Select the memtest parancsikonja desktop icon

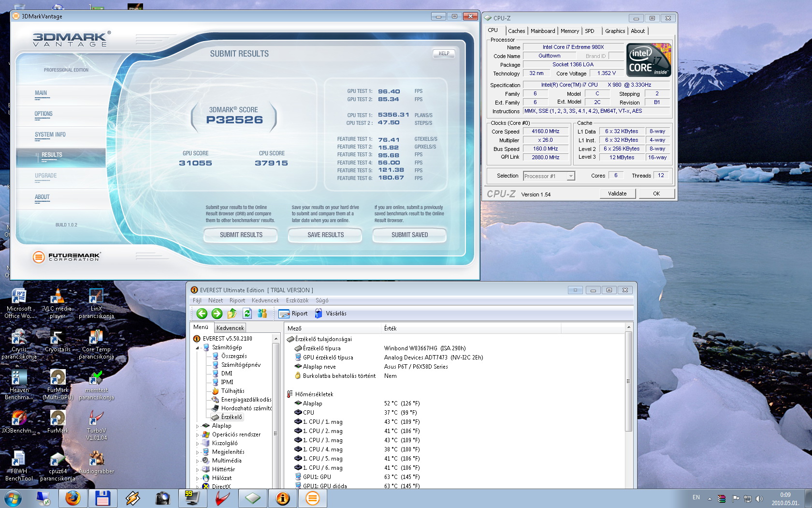tap(96, 385)
